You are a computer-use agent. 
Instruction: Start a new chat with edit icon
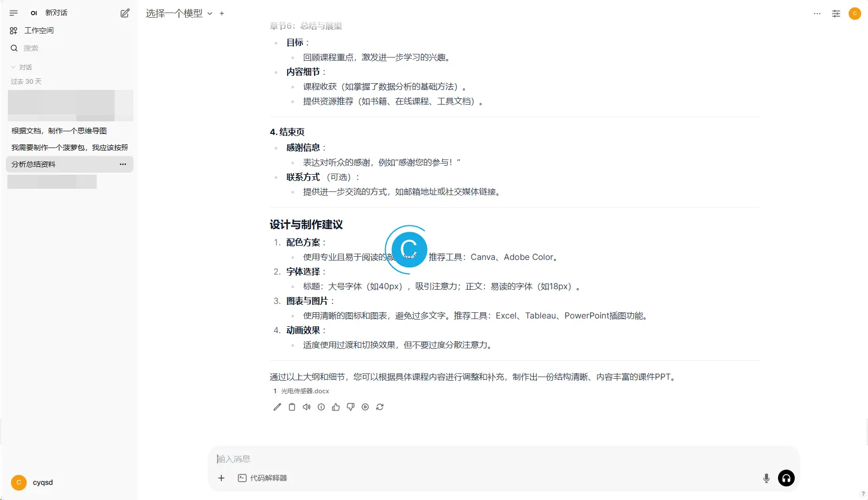tap(125, 13)
